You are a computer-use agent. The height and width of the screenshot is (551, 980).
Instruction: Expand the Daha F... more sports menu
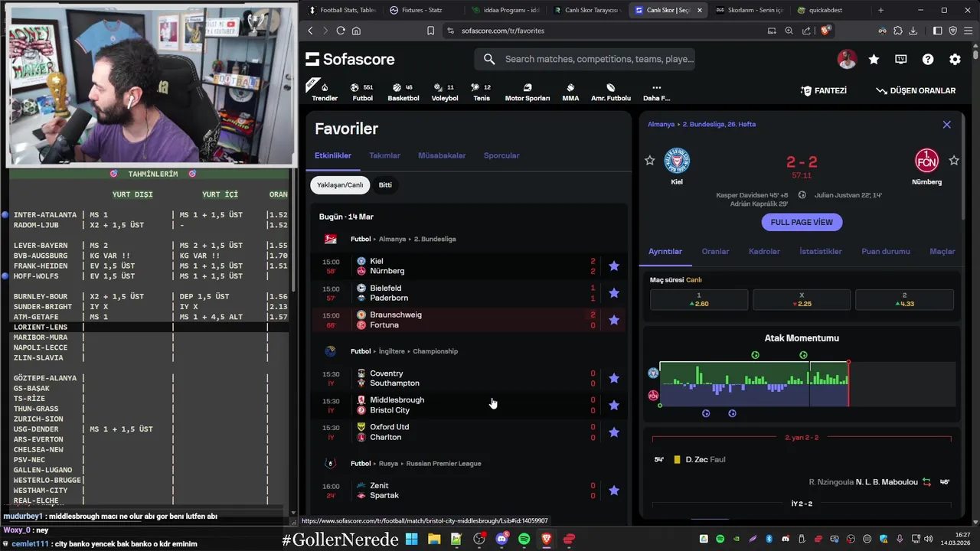pos(656,92)
